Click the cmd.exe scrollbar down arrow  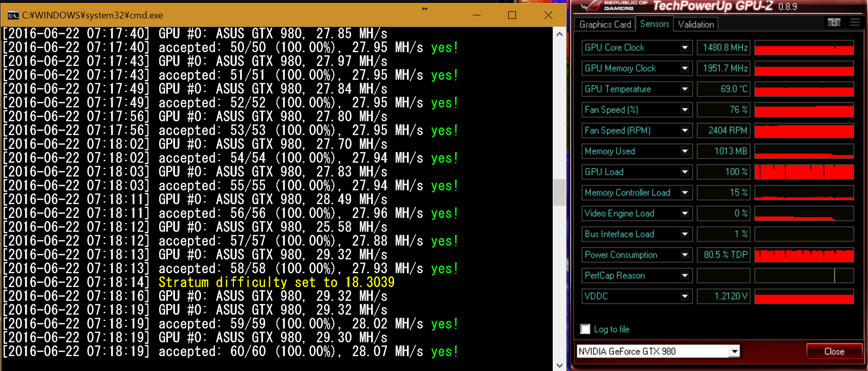click(559, 365)
